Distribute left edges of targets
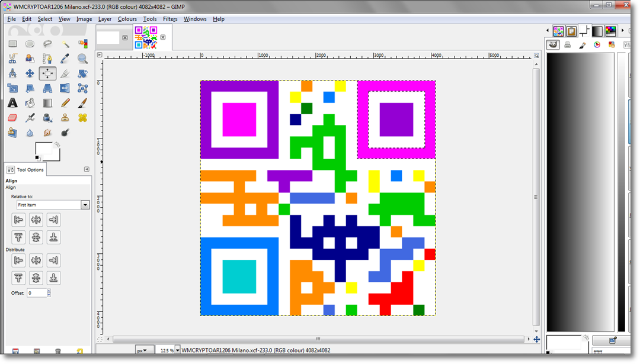Screen dimensions: 640x364 pos(18,260)
